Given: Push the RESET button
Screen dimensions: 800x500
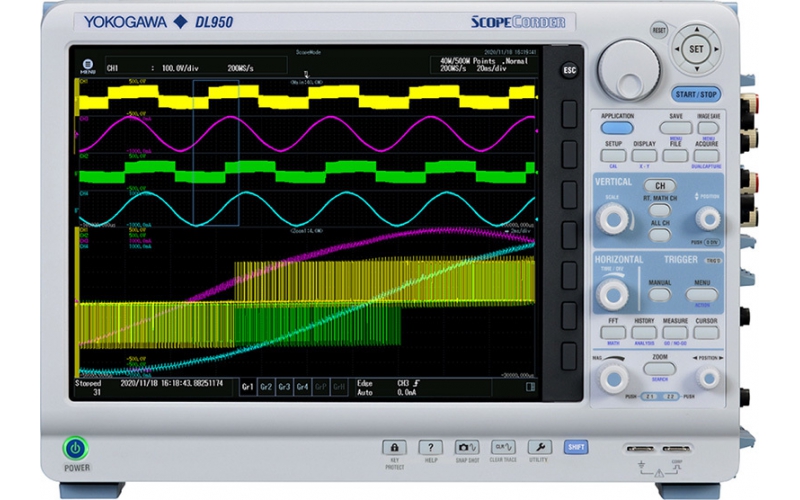Looking at the screenshot, I should pyautogui.click(x=659, y=30).
